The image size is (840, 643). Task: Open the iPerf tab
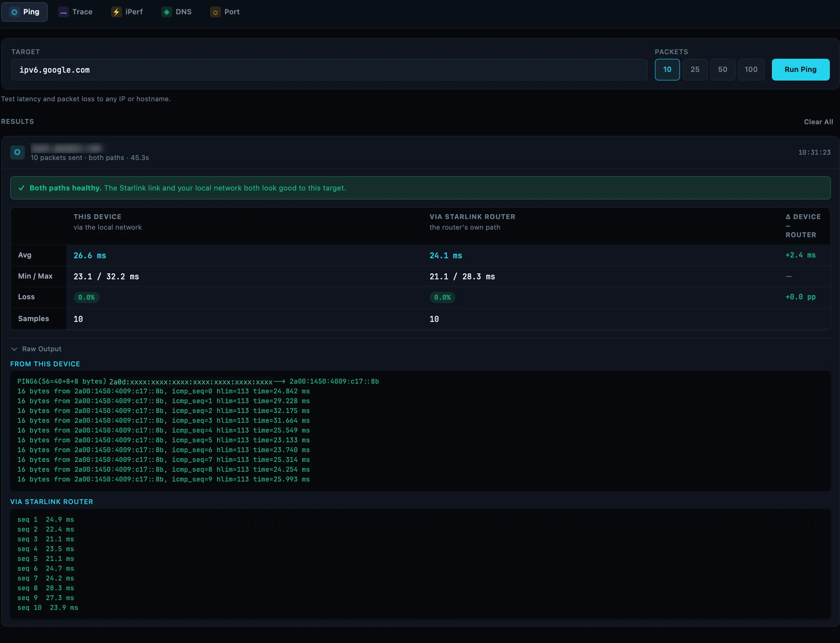[127, 12]
